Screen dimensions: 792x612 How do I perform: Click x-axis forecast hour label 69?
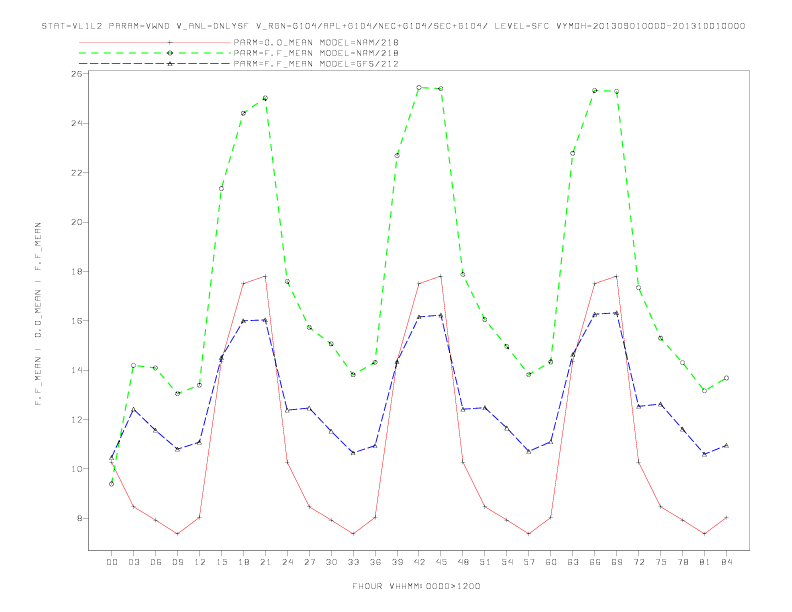click(x=617, y=562)
